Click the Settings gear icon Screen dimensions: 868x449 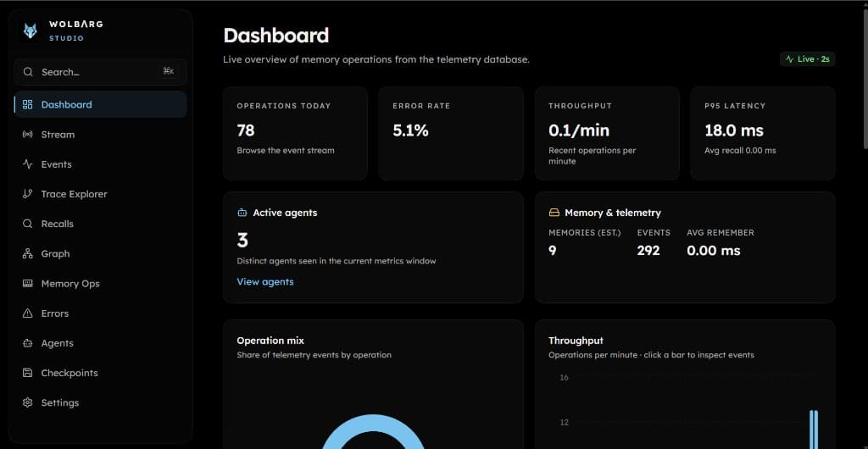point(28,403)
